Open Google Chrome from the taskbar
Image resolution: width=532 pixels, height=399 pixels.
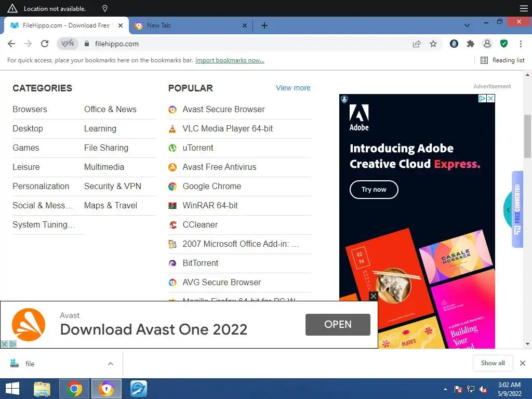coord(74,389)
